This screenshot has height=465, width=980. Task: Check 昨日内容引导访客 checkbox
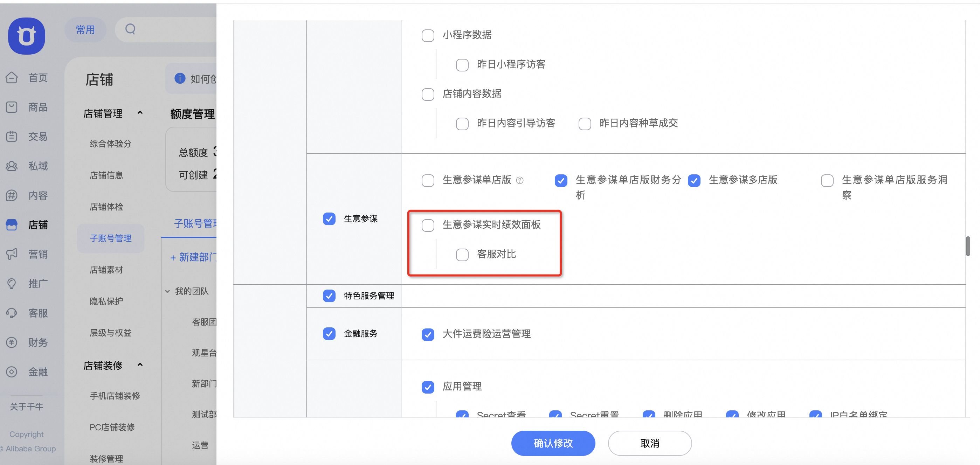pos(462,124)
